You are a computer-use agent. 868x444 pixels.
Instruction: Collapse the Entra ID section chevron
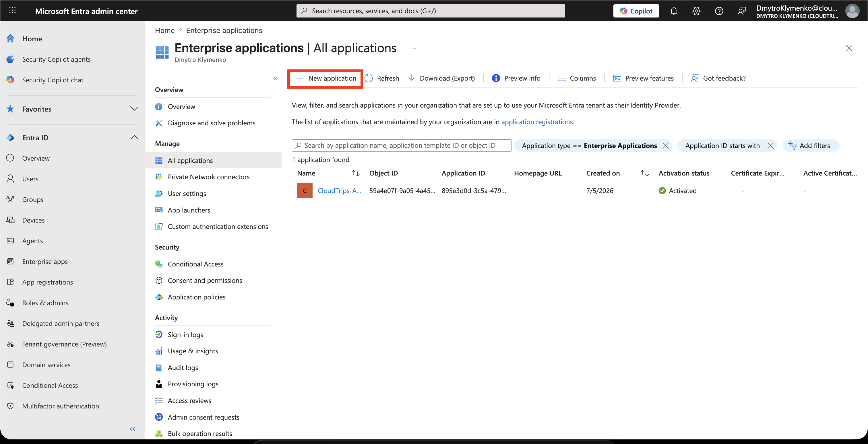134,137
